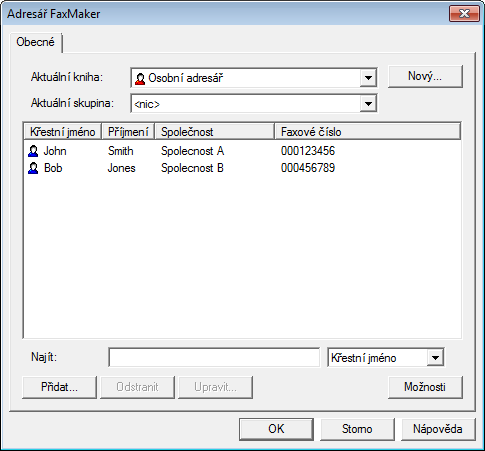
Task: Click the Osobní adresář book icon
Action: tap(140, 78)
